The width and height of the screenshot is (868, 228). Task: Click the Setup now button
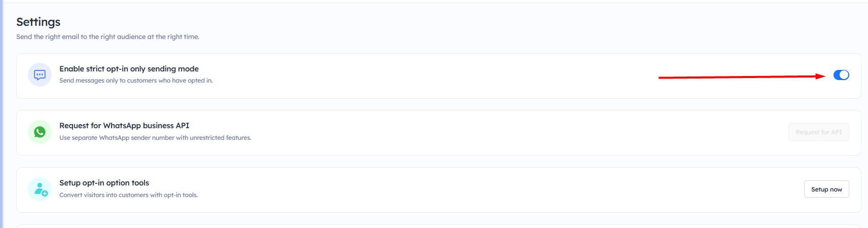point(826,189)
